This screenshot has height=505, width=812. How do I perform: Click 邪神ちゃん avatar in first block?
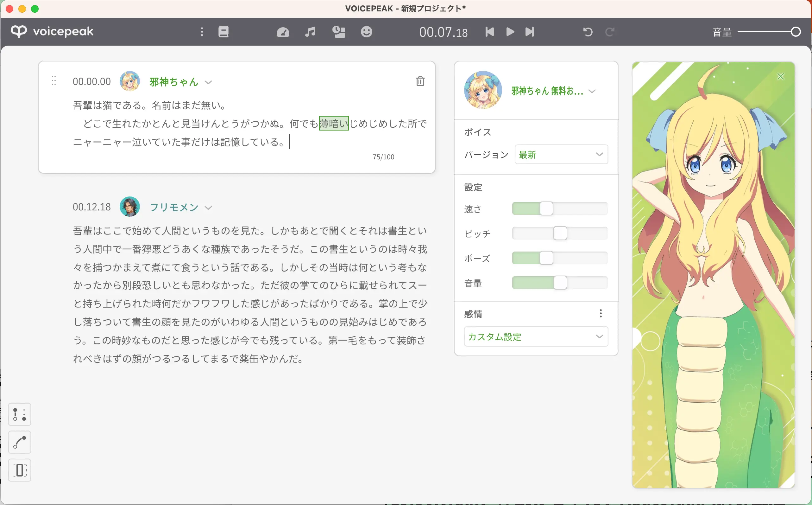tap(129, 81)
